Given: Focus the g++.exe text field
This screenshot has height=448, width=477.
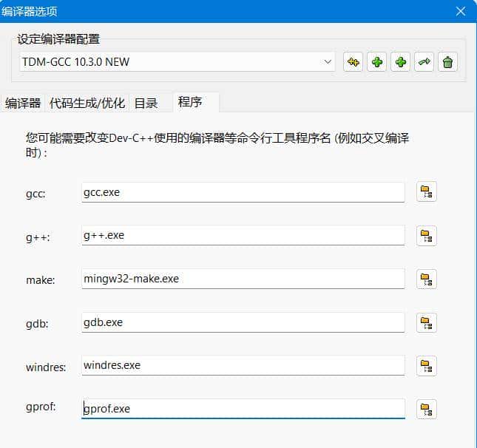Looking at the screenshot, I should coord(243,235).
